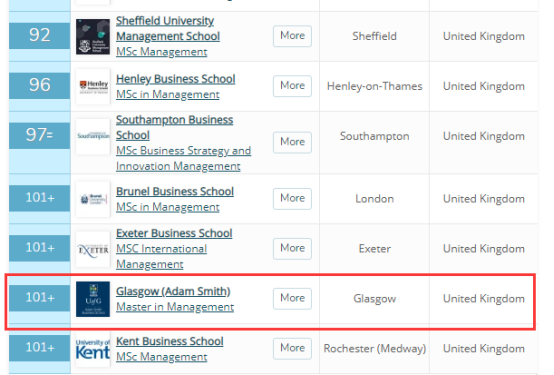
Task: Click the University of Exeter logo
Action: coord(93,249)
